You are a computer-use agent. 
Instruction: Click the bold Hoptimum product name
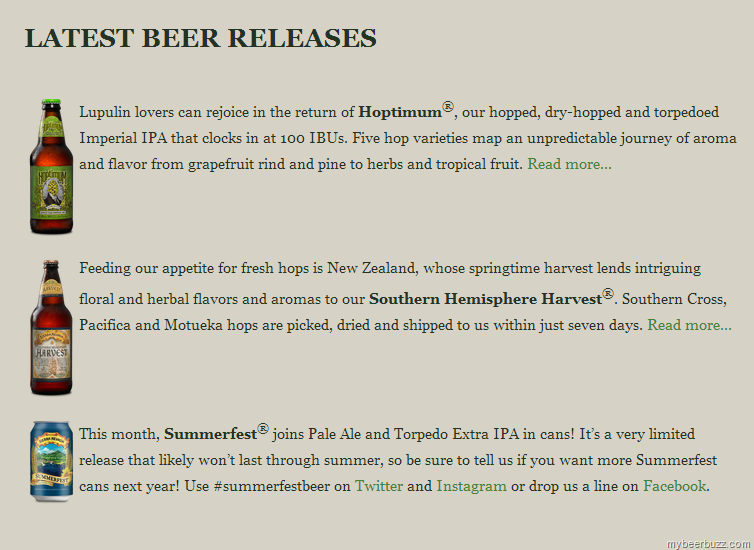tap(400, 112)
